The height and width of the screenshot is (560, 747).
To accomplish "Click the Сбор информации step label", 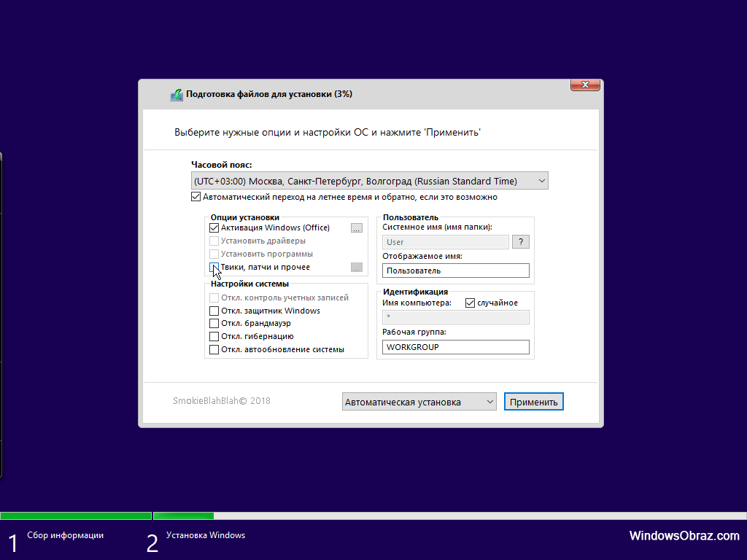I will point(65,535).
